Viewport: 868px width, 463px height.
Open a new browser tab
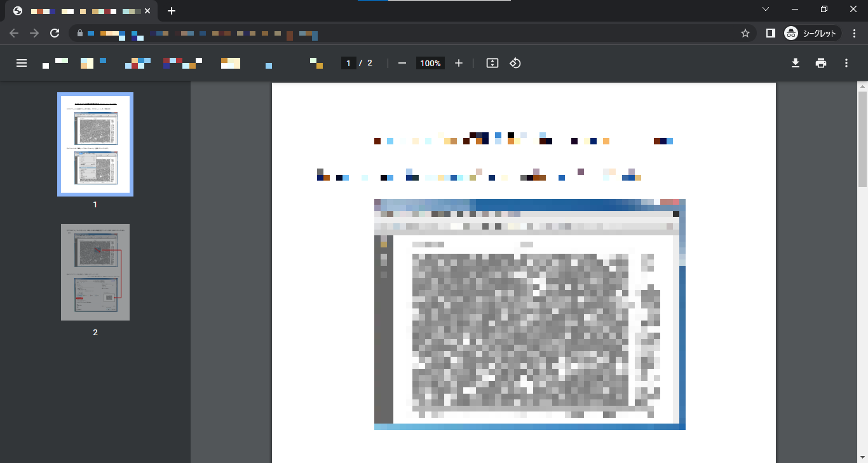[x=172, y=11]
